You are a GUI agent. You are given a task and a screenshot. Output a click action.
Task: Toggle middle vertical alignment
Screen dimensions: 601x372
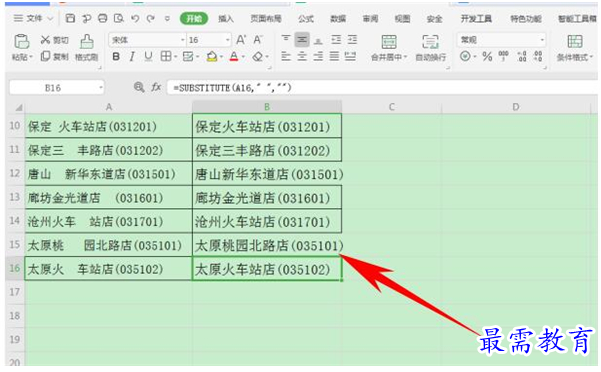[302, 39]
